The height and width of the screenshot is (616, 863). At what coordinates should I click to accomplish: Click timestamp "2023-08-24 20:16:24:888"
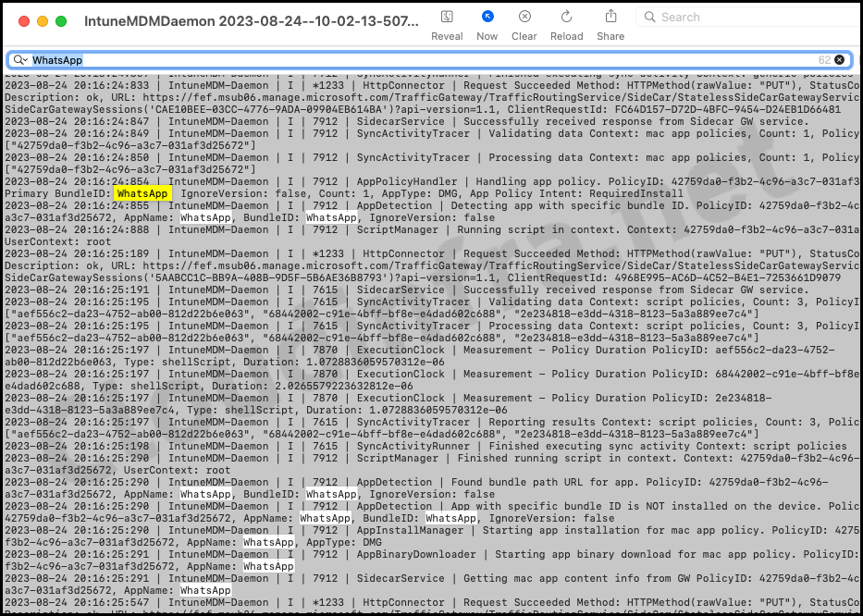77,229
